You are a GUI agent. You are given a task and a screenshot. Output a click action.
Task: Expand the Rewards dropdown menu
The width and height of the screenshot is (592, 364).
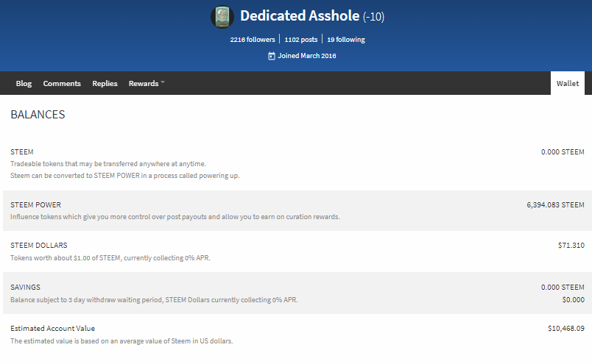click(x=147, y=84)
